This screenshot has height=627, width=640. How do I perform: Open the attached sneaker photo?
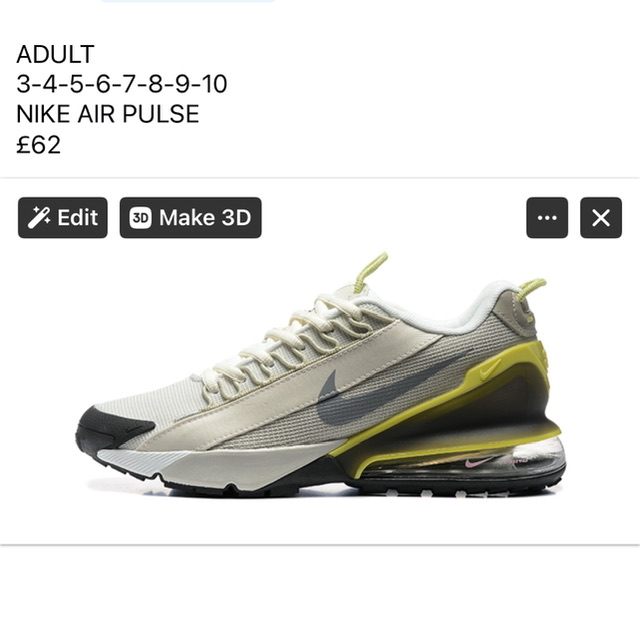pyautogui.click(x=320, y=376)
